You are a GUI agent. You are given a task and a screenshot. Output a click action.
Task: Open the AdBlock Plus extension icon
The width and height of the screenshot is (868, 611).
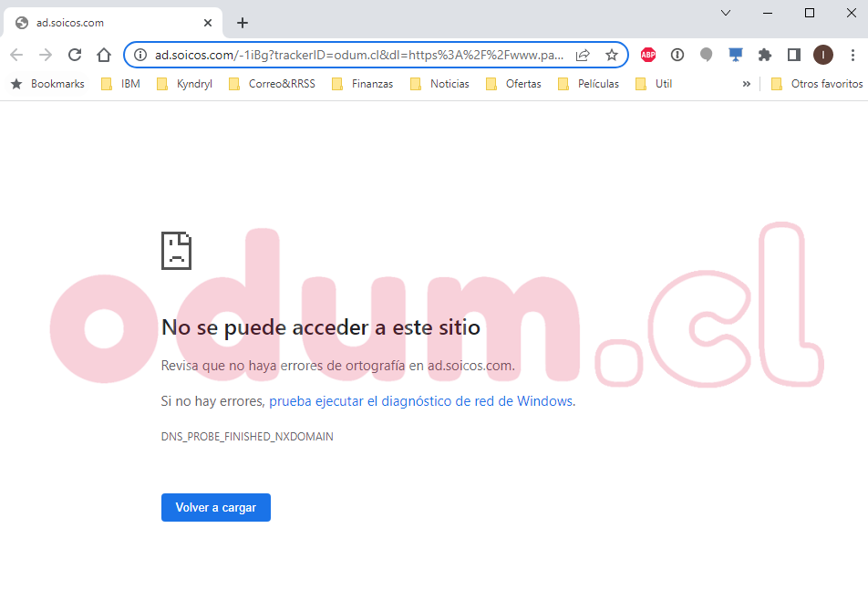[648, 55]
